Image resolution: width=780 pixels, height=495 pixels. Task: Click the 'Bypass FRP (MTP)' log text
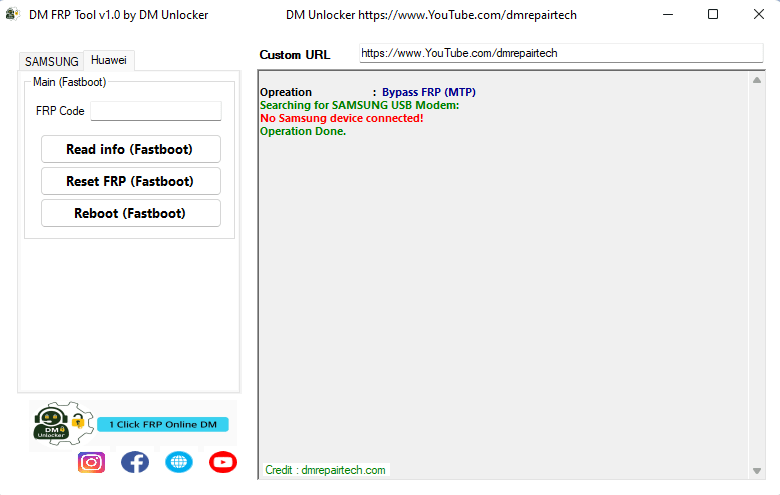(x=429, y=92)
